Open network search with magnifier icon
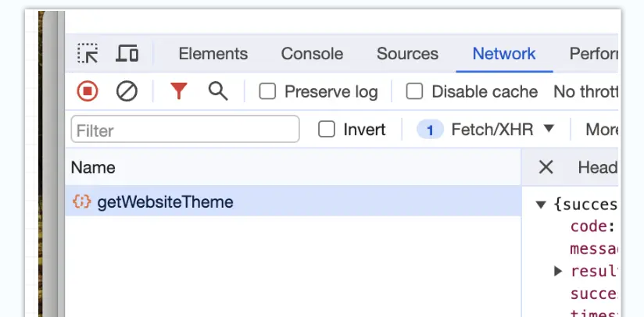The height and width of the screenshot is (317, 644). point(218,92)
